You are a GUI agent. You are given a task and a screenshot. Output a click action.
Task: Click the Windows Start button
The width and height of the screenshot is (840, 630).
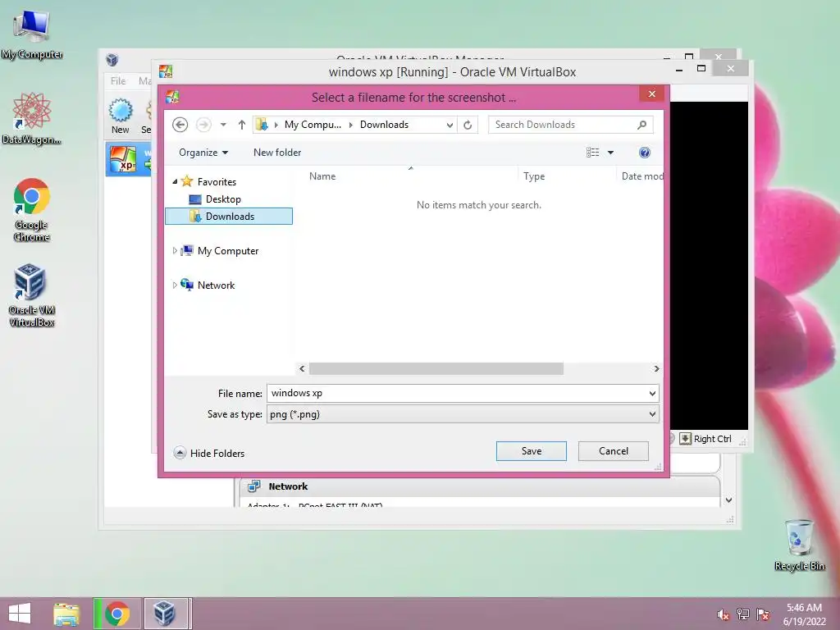click(x=20, y=614)
